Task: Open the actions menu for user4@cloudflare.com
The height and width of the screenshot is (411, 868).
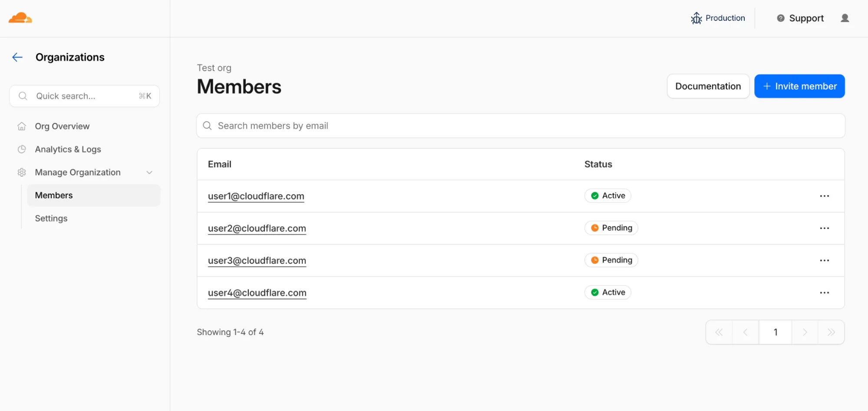Action: point(824,293)
